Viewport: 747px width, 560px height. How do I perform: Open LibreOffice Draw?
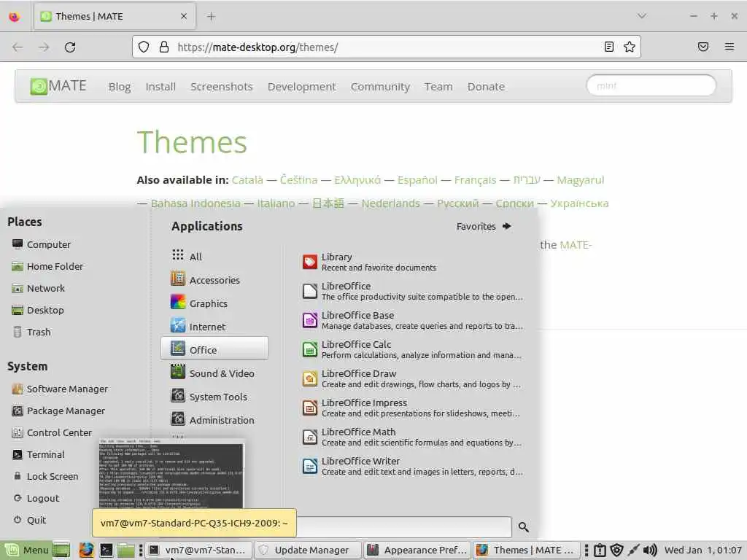[x=413, y=378]
